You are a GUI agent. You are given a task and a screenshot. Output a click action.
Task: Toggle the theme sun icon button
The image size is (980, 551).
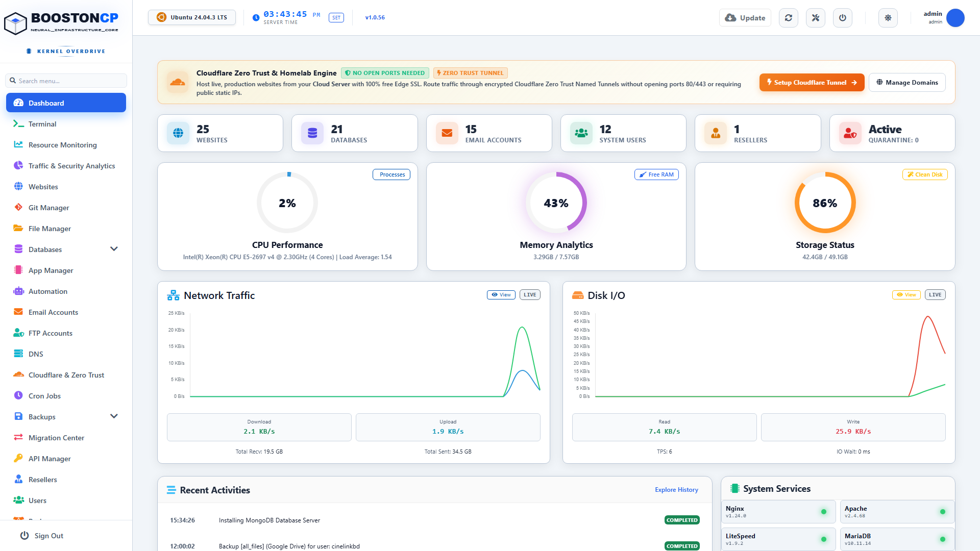[888, 18]
